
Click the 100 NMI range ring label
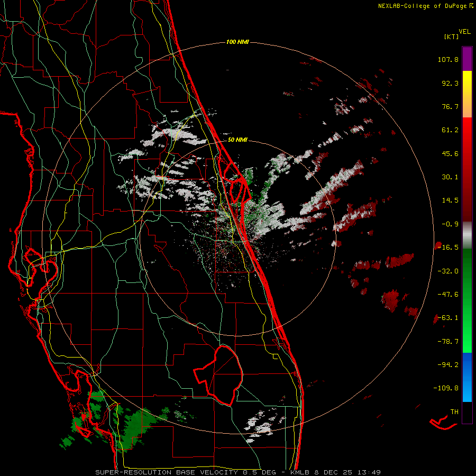pos(237,42)
